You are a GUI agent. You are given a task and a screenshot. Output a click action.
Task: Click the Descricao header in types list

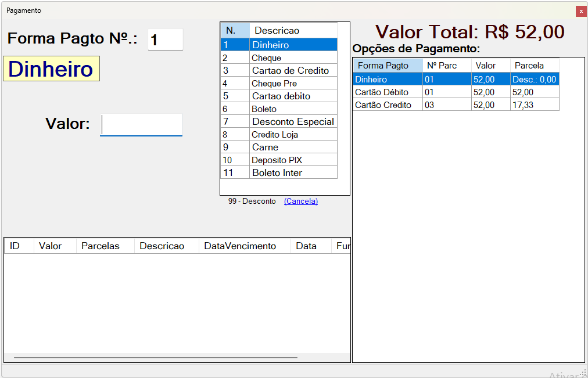[277, 30]
